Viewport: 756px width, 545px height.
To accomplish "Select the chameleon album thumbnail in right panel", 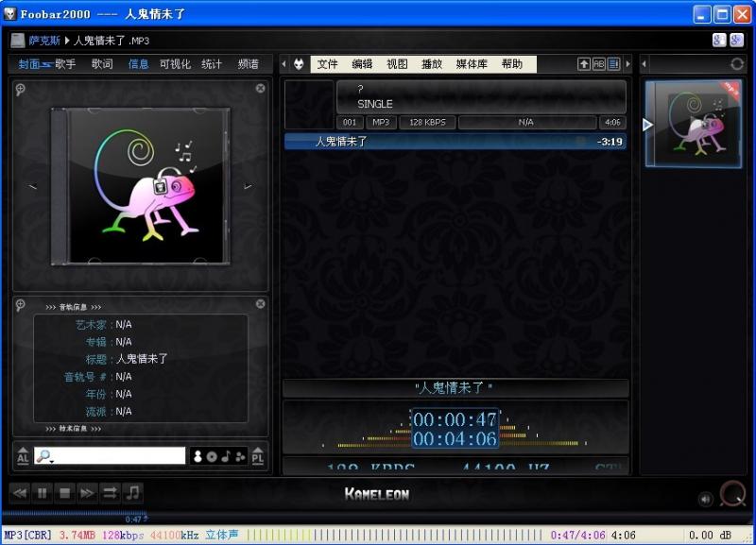I will (694, 125).
